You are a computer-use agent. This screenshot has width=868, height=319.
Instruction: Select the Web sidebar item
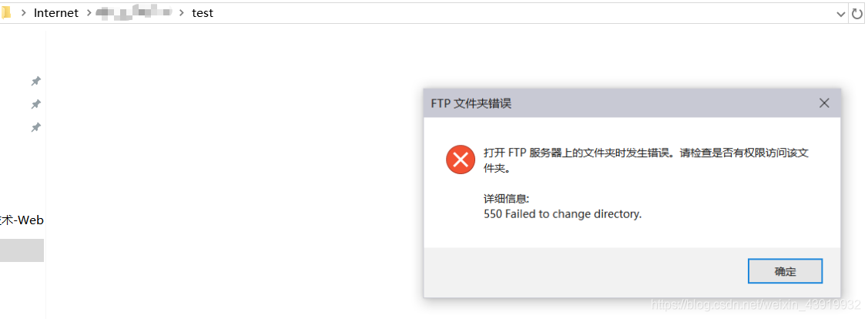point(22,220)
